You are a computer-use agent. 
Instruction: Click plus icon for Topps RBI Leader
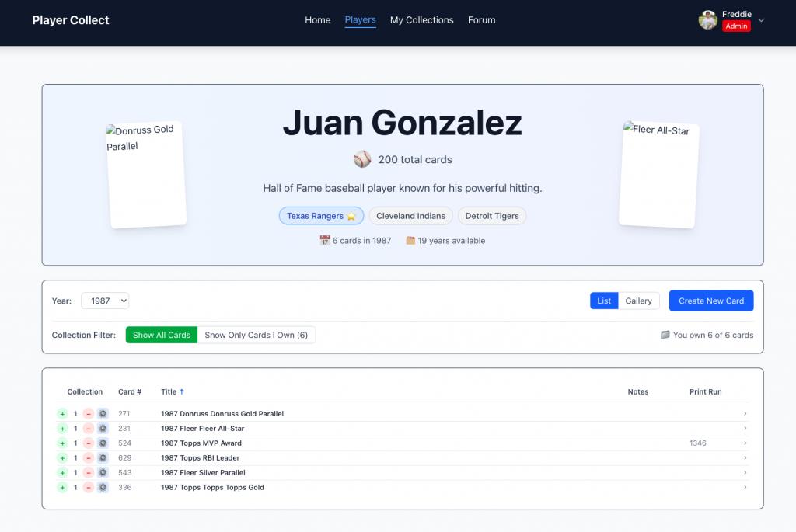(x=62, y=458)
